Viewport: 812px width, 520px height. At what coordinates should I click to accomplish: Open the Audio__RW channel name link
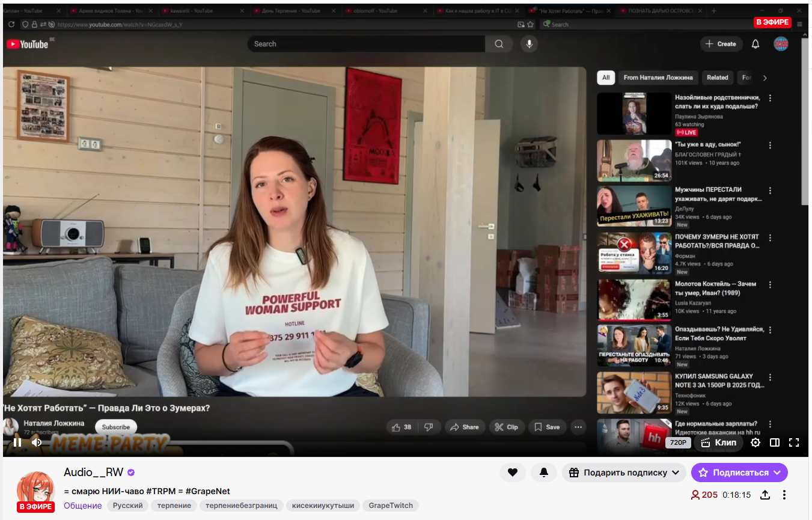click(93, 473)
